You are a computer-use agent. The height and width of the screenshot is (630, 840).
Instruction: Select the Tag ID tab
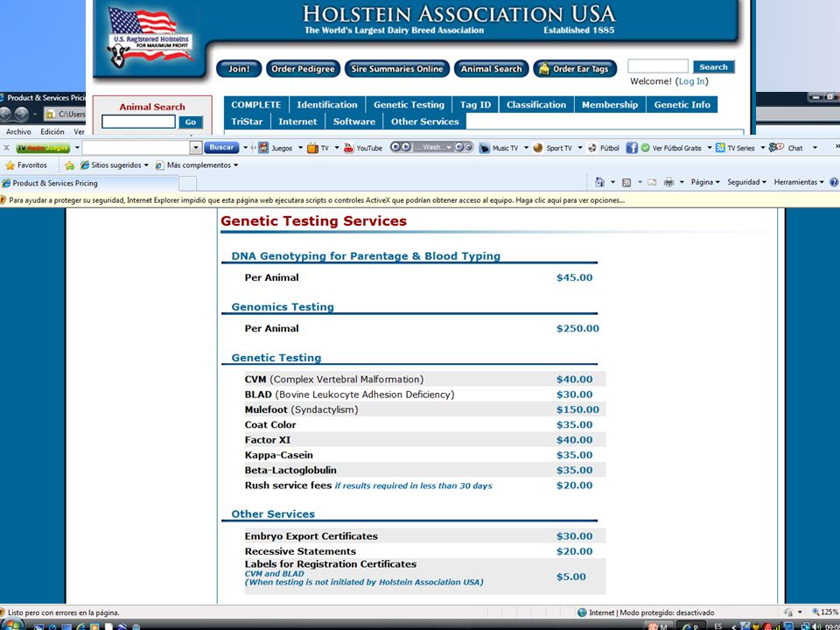click(475, 104)
